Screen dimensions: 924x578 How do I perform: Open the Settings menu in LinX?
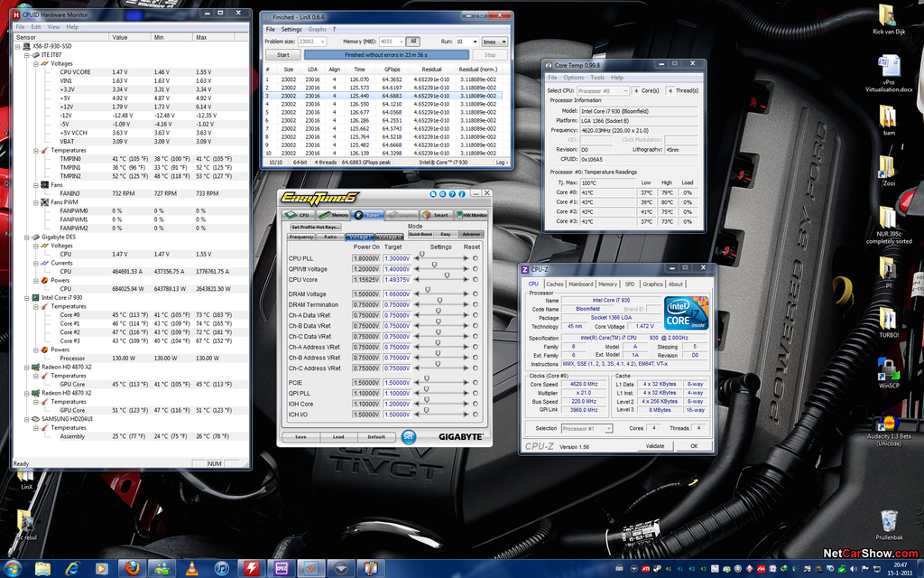[x=291, y=30]
